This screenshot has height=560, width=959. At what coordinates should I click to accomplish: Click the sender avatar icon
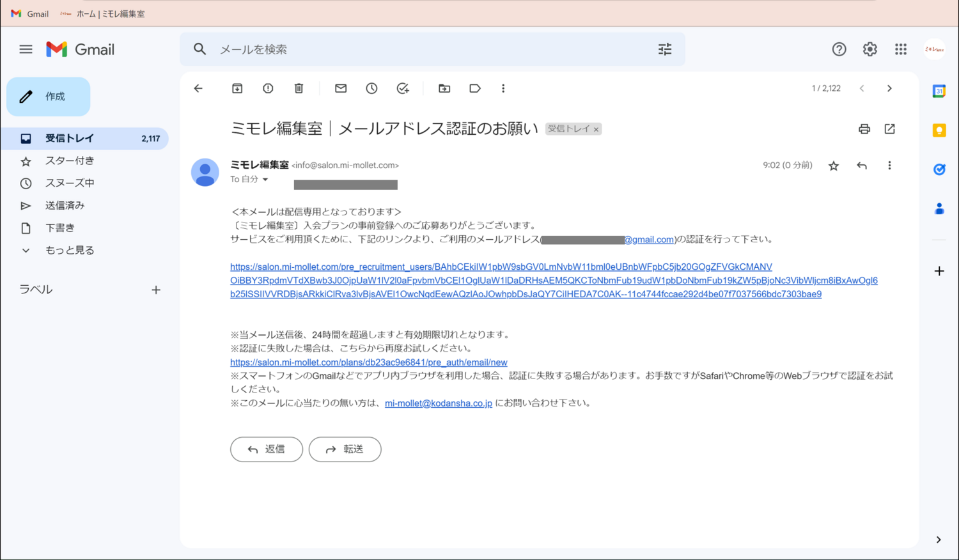click(205, 172)
